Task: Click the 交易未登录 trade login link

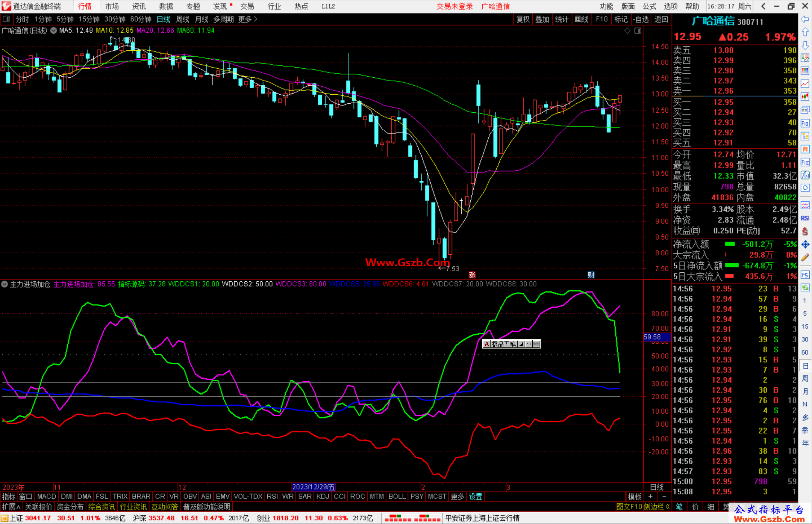Action: pos(454,6)
